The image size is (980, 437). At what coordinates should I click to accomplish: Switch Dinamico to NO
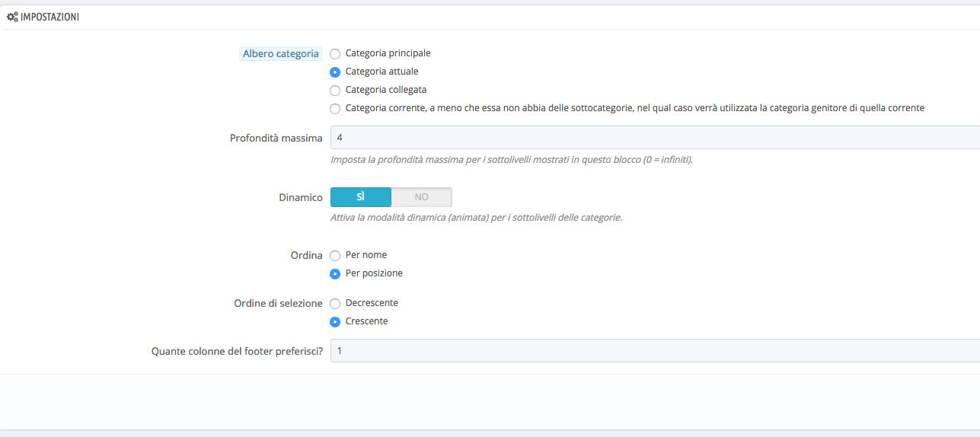pyautogui.click(x=421, y=197)
